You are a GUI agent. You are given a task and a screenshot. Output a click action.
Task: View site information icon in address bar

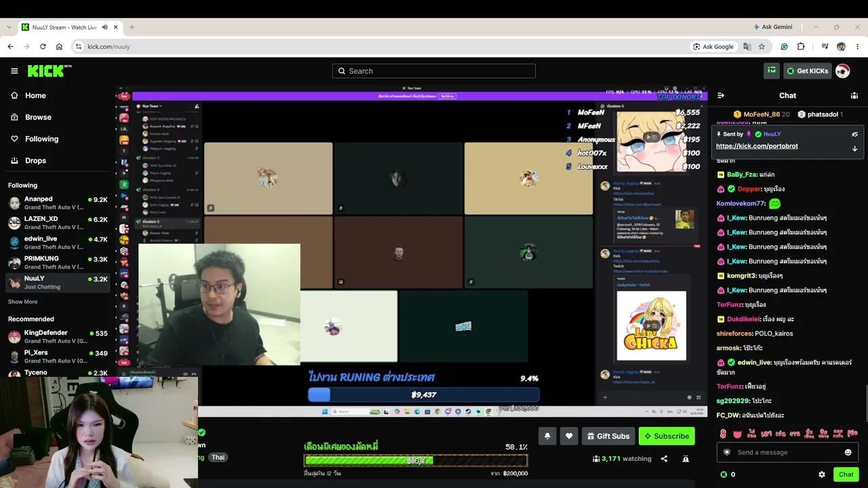pyautogui.click(x=79, y=47)
